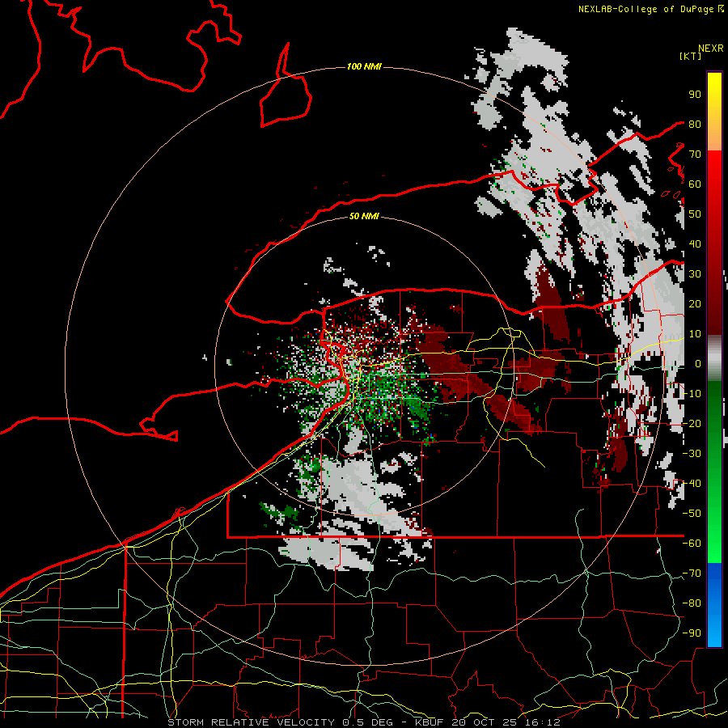Click the -50 value on the velocity scale
728x728 pixels.
[692, 514]
